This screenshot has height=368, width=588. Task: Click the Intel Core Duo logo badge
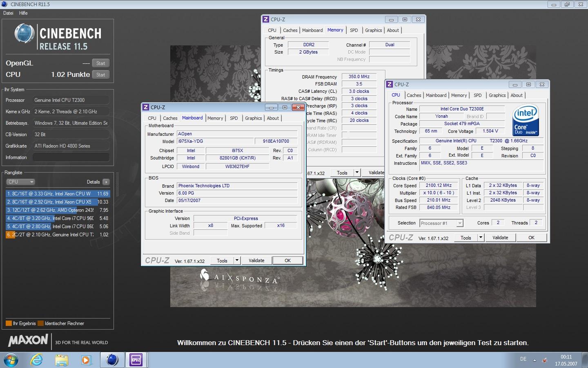click(526, 121)
